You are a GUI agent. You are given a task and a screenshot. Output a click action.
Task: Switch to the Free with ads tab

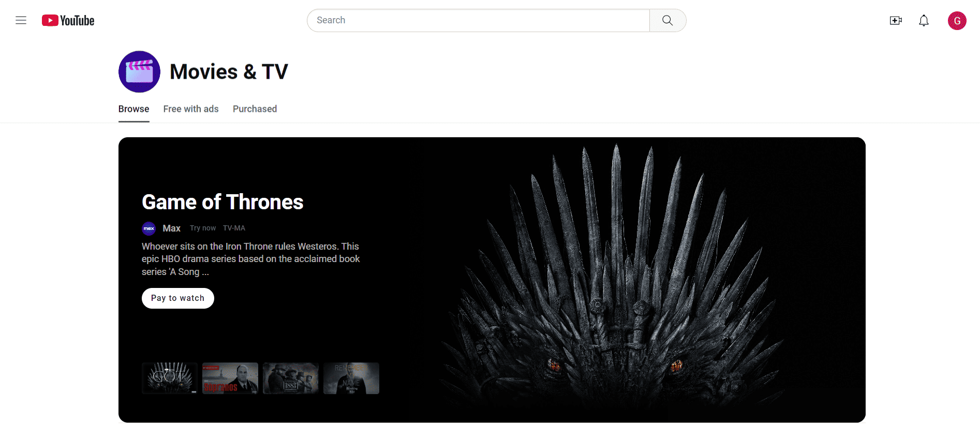click(x=191, y=109)
